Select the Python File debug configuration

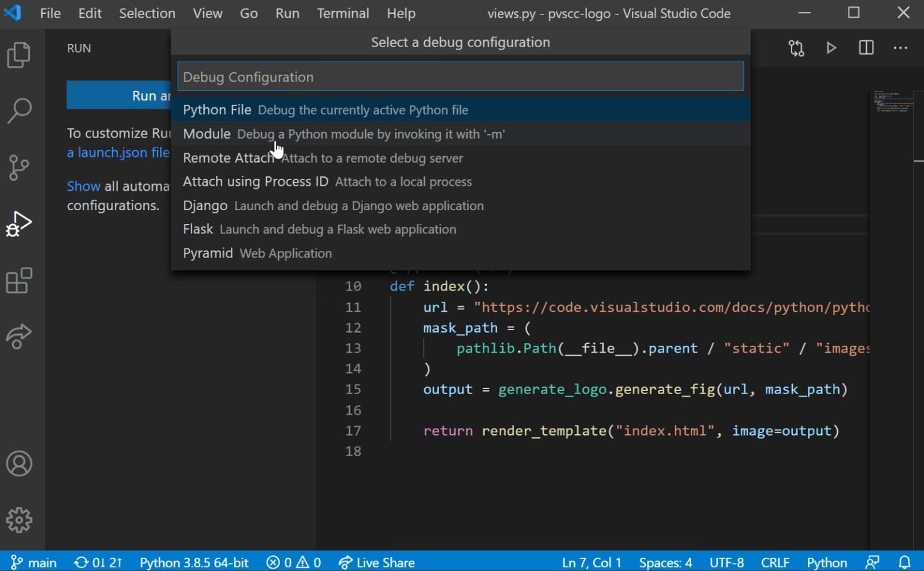pos(461,110)
